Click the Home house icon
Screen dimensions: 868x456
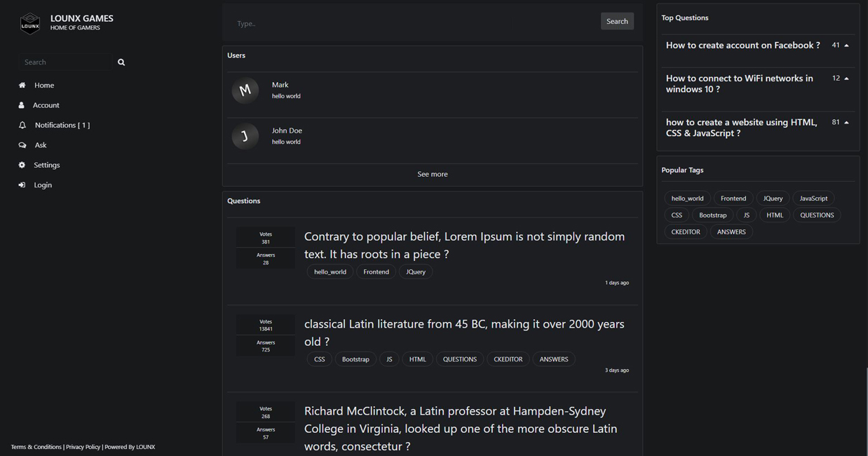pyautogui.click(x=22, y=85)
